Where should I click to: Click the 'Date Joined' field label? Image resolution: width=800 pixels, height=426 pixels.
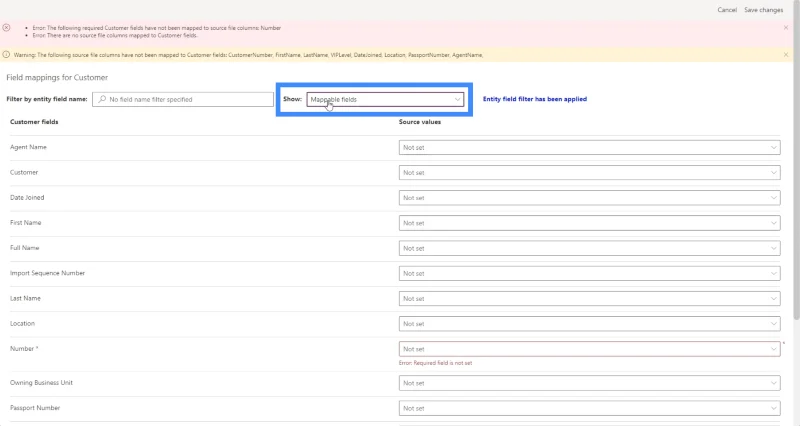(x=27, y=197)
